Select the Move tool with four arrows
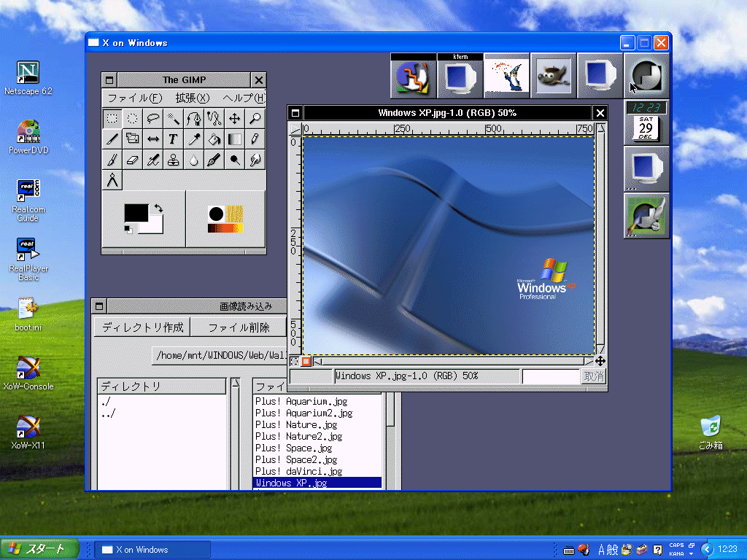Image resolution: width=747 pixels, height=560 pixels. (235, 118)
